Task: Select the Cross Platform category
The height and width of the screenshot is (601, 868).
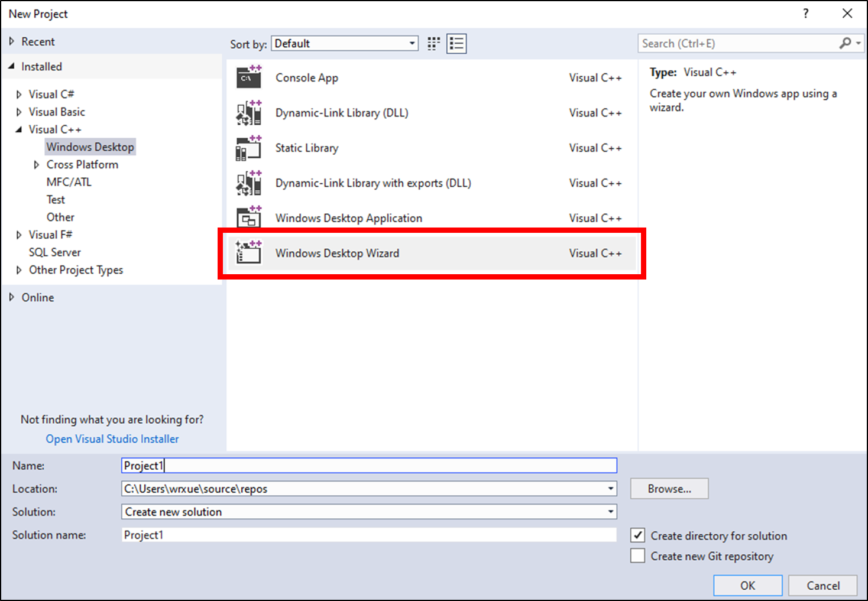Action: click(x=82, y=164)
